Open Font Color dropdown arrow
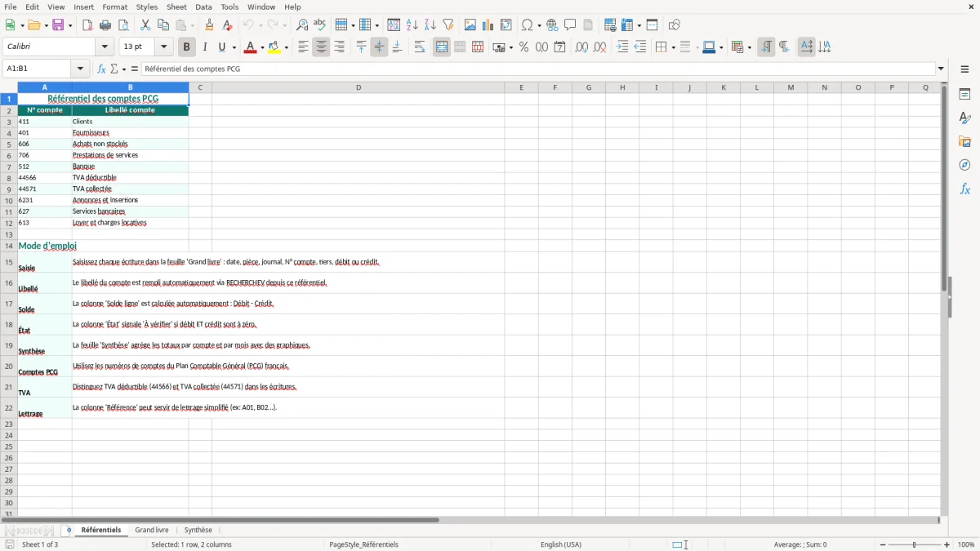This screenshot has width=980, height=551. coord(262,47)
